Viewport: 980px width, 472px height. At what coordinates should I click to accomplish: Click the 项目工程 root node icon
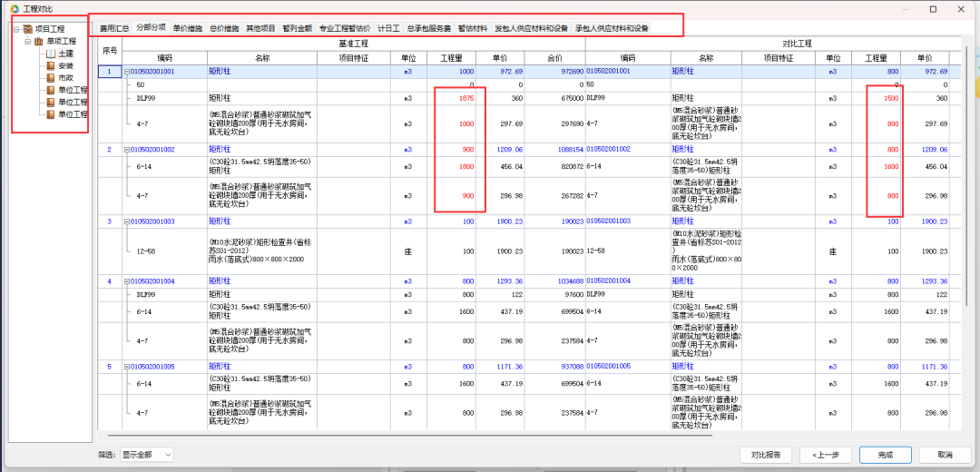click(28, 29)
